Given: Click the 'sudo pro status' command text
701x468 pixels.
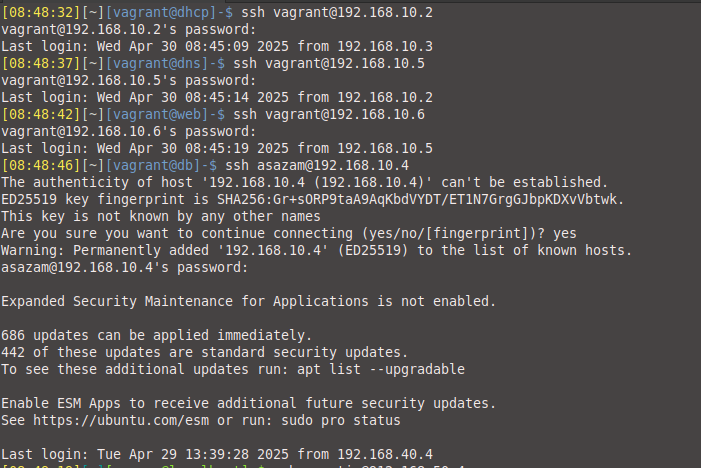Looking at the screenshot, I should 341,421.
